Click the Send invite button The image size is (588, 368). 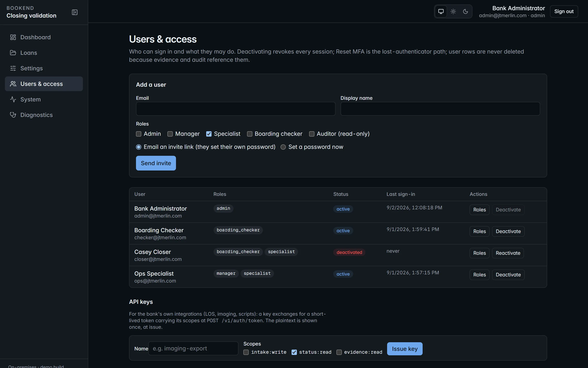click(x=156, y=163)
